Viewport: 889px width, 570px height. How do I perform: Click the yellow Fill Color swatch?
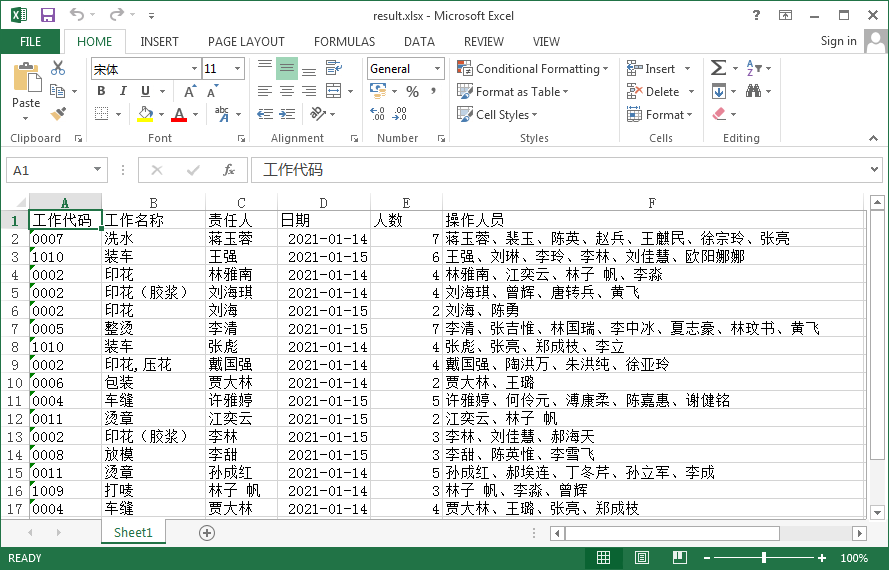(146, 115)
